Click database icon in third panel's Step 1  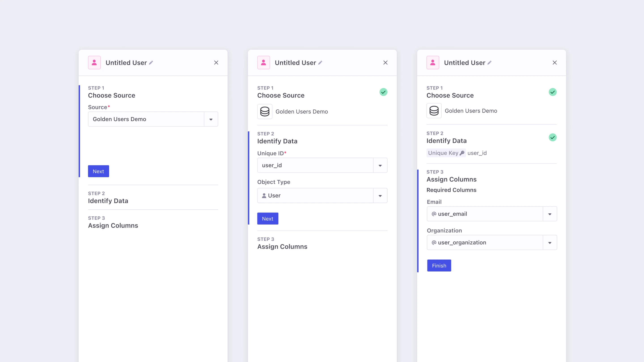point(434,111)
